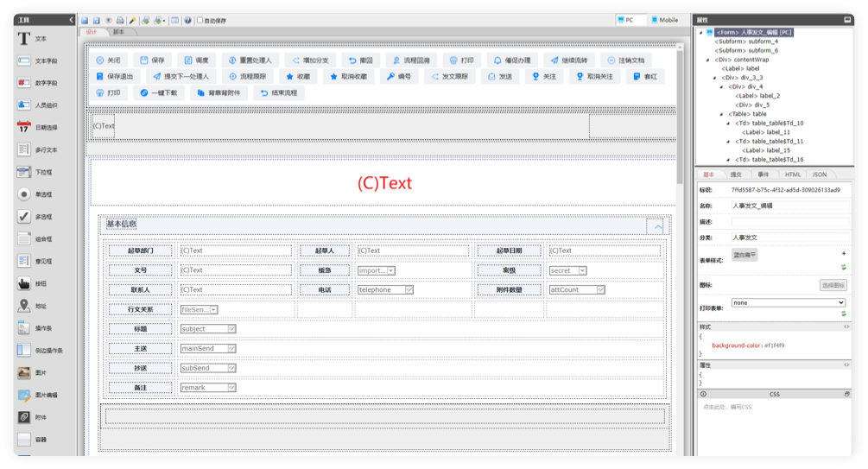Select the 容器 container tool
This screenshot has width=868, height=469.
coord(33,440)
